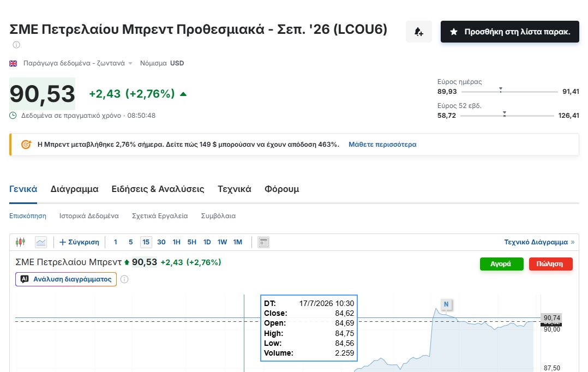Open the Σύγκριση compare option
588x372 pixels.
tap(79, 242)
